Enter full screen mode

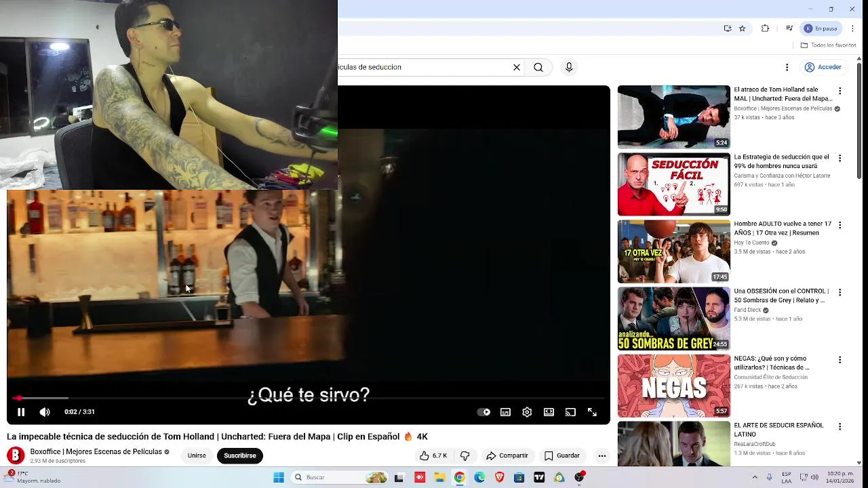(592, 412)
